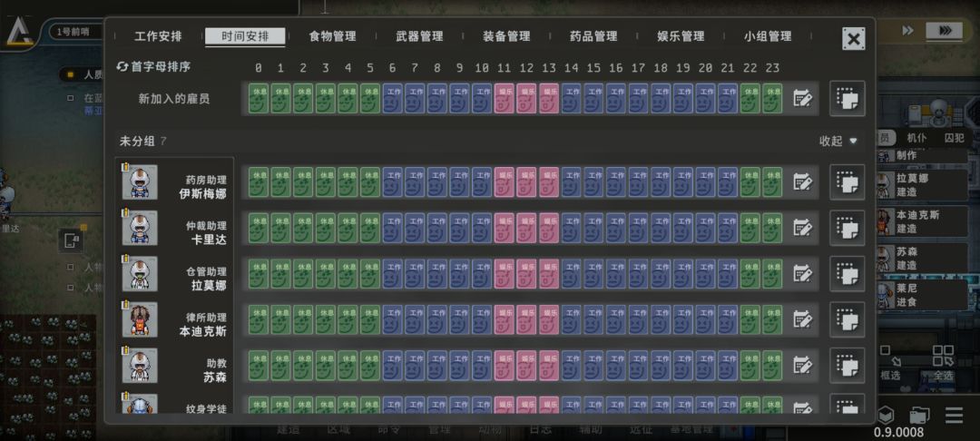Click the hour 23 column header
The height and width of the screenshot is (441, 980).
pos(772,68)
